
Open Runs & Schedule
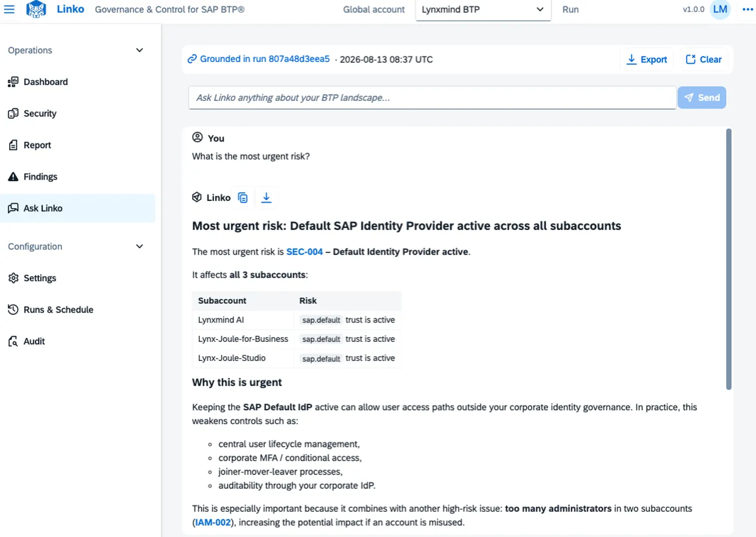(x=77, y=310)
